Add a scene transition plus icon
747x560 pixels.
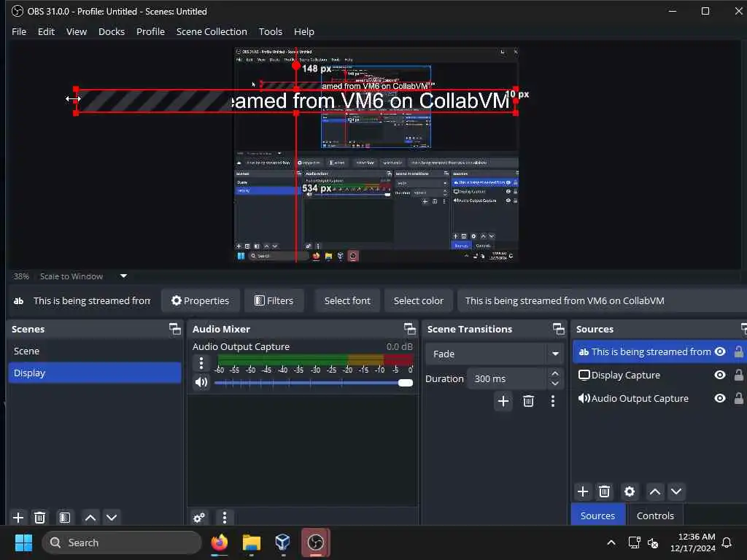(503, 401)
